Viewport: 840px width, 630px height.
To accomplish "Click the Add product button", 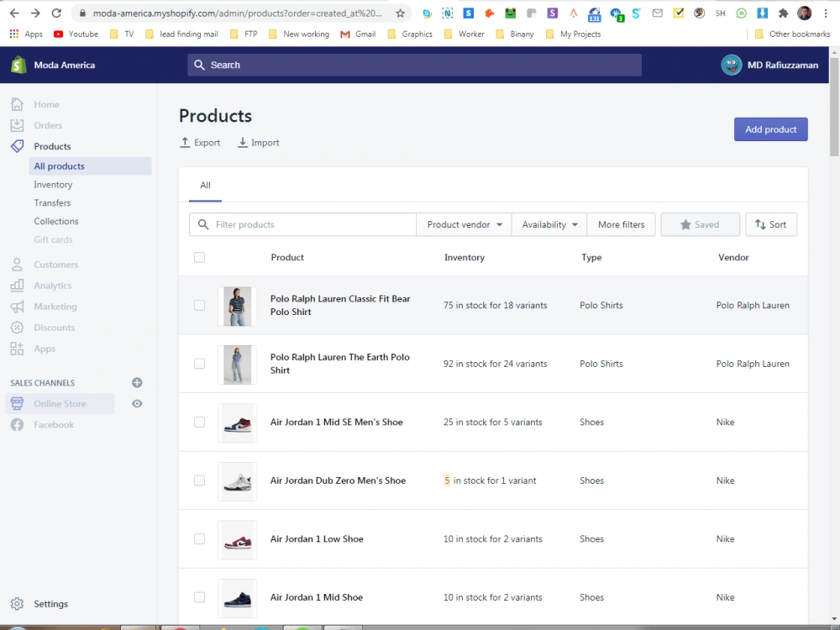I will (770, 129).
